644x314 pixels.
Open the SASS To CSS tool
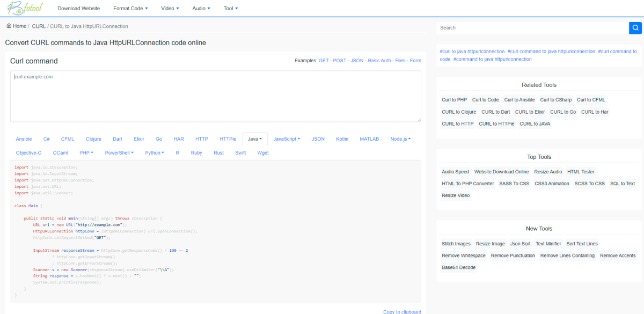(x=514, y=184)
